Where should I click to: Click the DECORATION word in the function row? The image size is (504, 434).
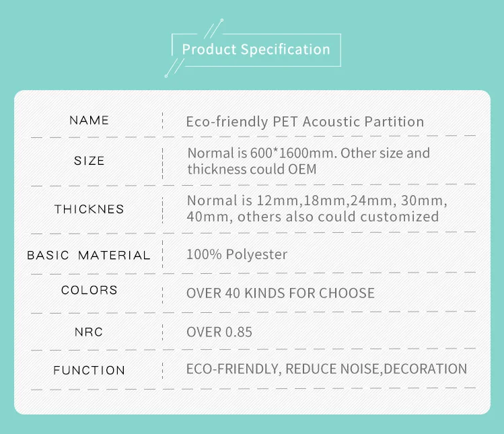point(425,369)
